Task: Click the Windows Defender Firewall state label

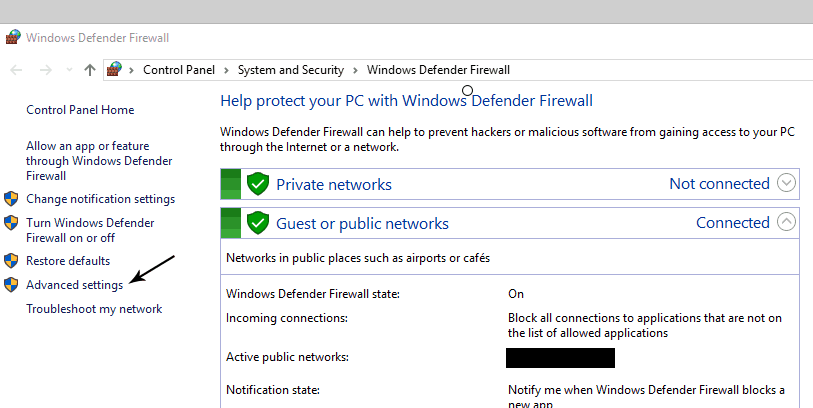Action: point(313,294)
